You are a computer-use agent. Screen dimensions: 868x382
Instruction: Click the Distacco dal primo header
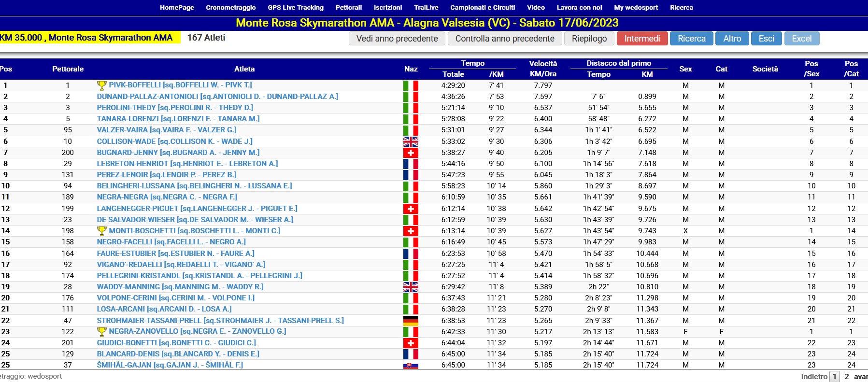pos(619,63)
